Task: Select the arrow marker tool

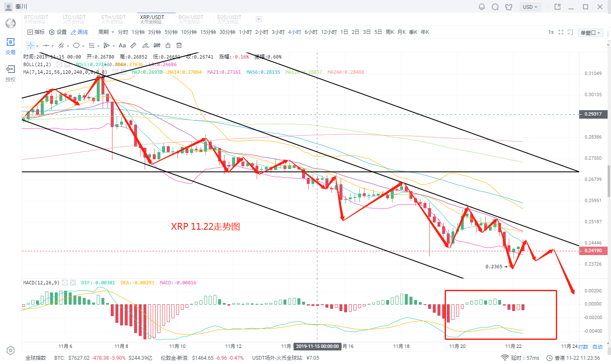Action: pyautogui.click(x=107, y=45)
